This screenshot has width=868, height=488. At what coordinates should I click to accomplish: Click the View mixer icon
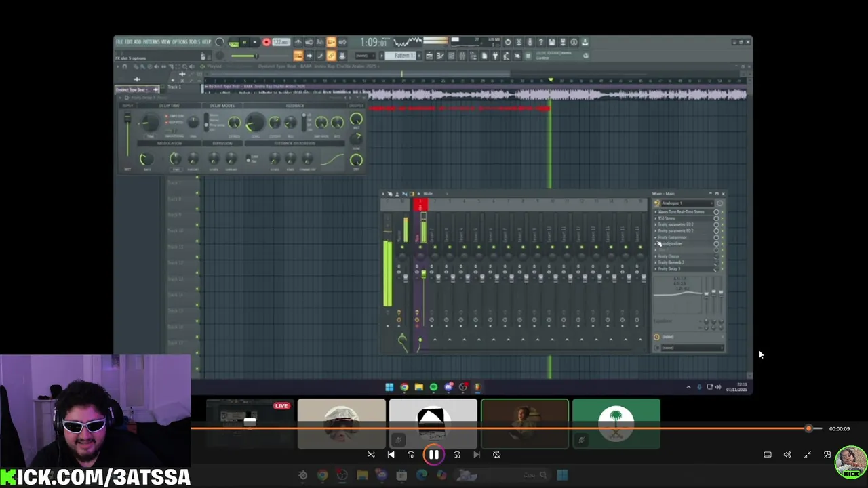(x=462, y=56)
